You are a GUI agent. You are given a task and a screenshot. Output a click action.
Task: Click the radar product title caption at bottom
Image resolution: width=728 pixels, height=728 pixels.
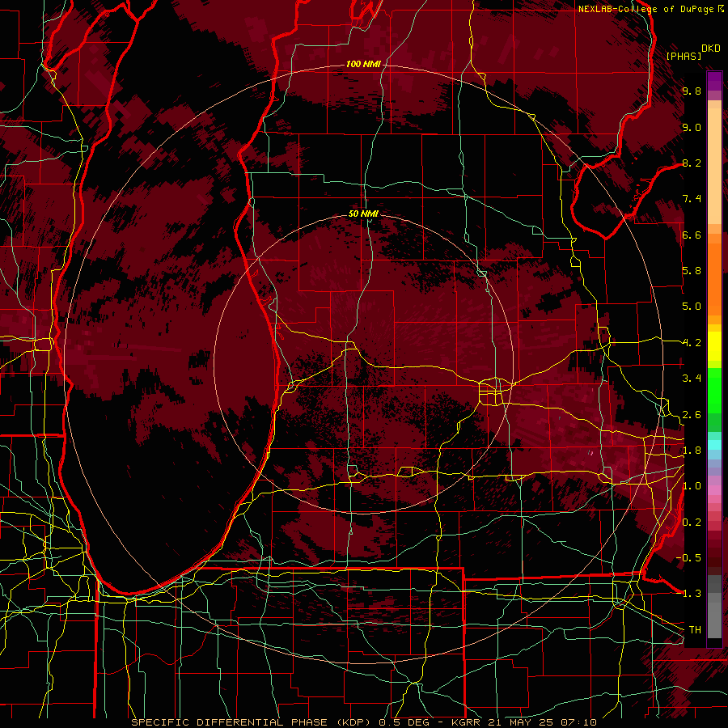coord(364,722)
